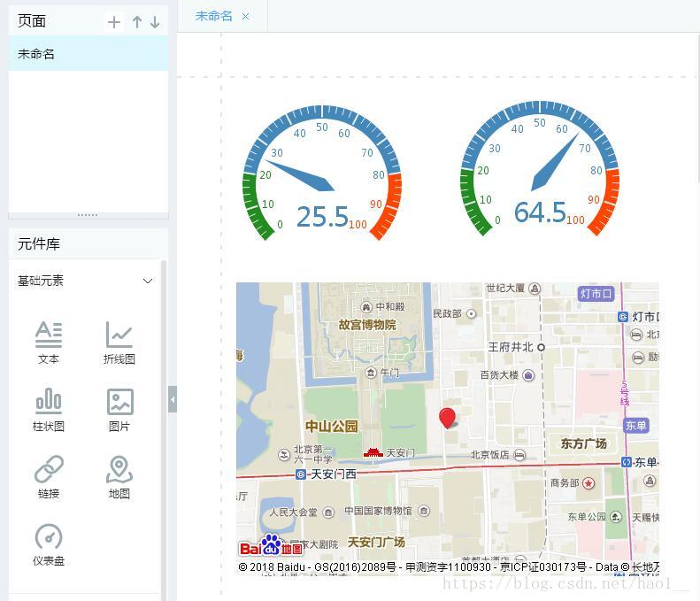
Task: Click the 东单公园 park icon
Action: (x=616, y=517)
